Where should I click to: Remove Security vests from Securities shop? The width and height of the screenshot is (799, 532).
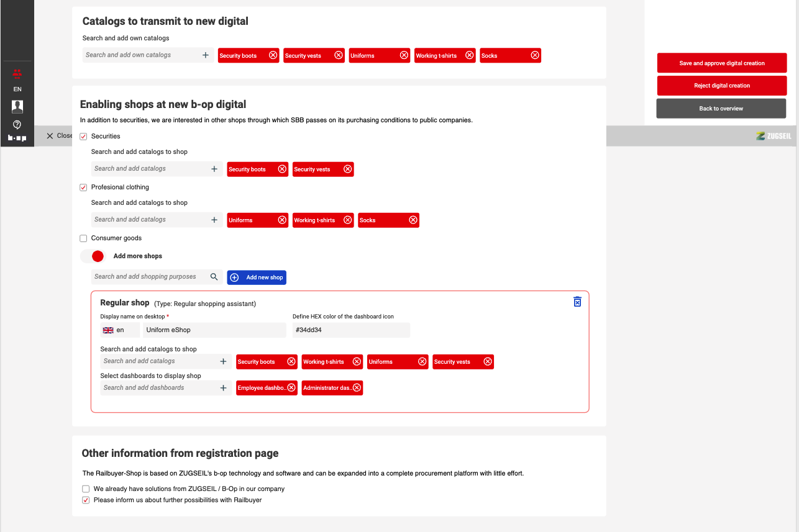tap(348, 169)
